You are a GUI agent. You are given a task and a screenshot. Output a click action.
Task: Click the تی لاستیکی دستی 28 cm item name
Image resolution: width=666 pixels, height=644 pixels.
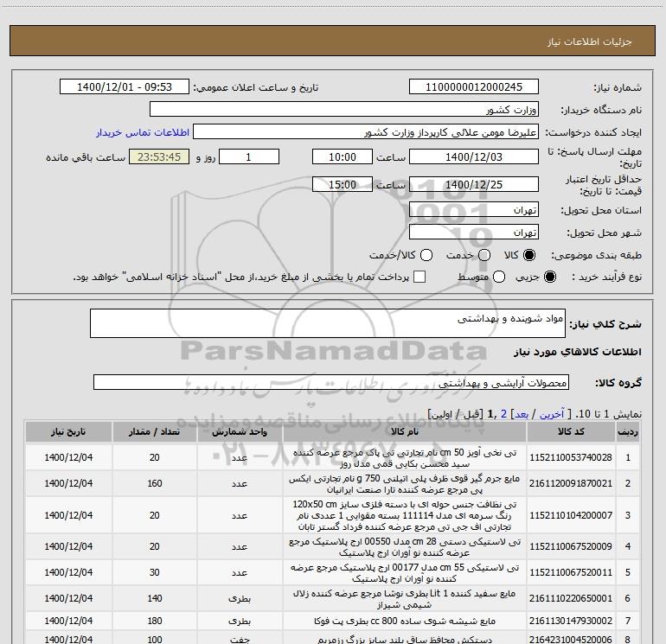pos(405,547)
